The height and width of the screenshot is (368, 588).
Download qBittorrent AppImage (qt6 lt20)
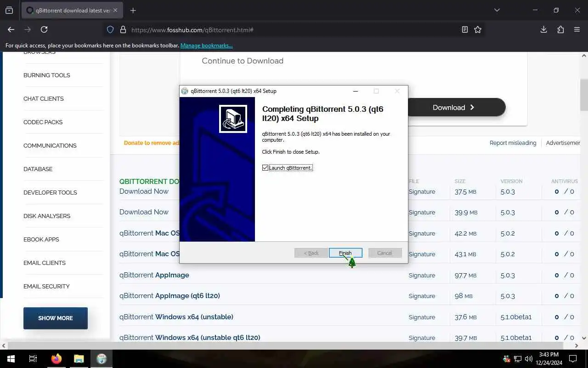(x=170, y=296)
